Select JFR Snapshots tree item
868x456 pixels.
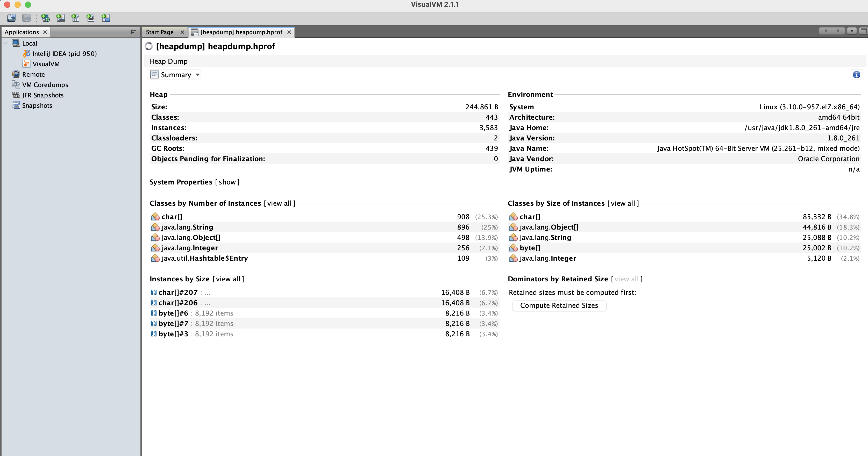click(43, 95)
